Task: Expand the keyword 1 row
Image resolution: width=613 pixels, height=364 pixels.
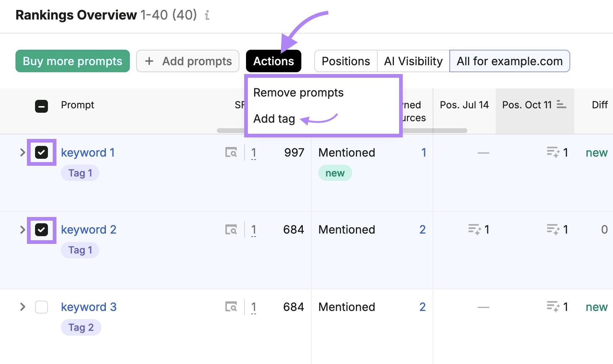Action: 22,152
